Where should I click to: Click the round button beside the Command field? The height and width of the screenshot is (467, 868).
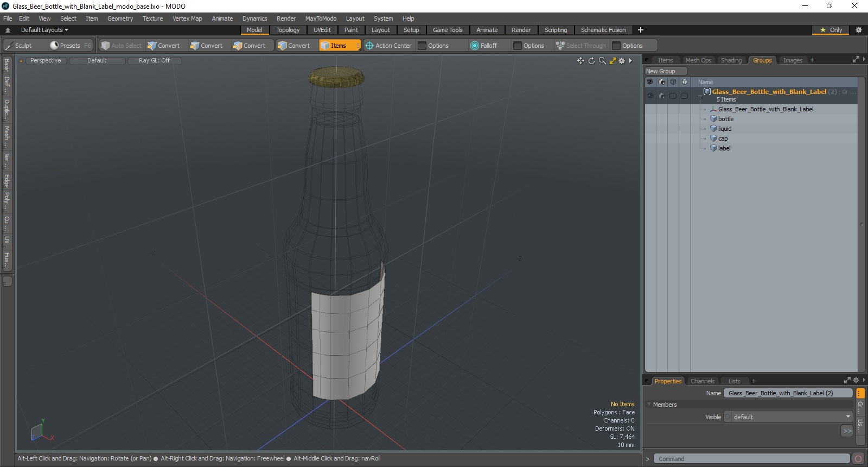pos(858,459)
